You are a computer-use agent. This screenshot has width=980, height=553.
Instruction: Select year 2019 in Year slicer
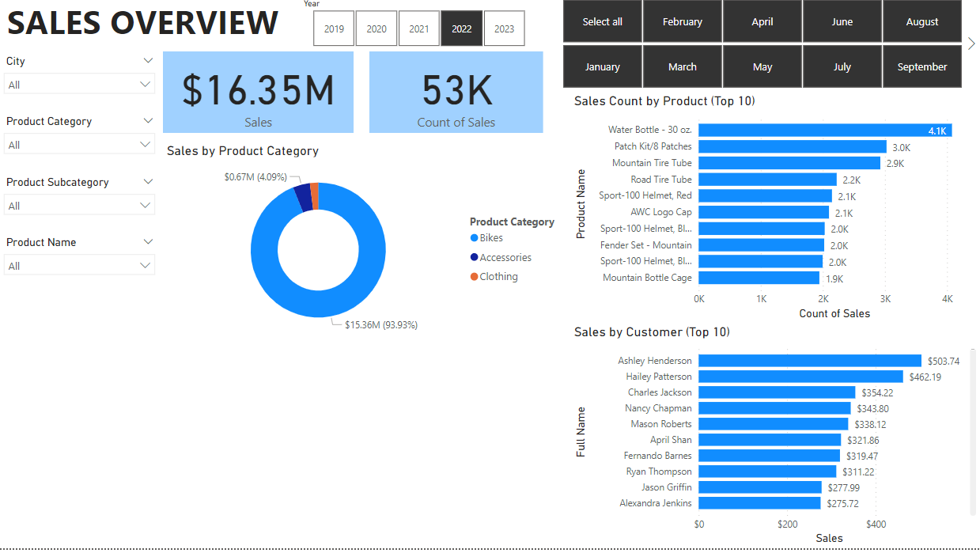pyautogui.click(x=335, y=29)
